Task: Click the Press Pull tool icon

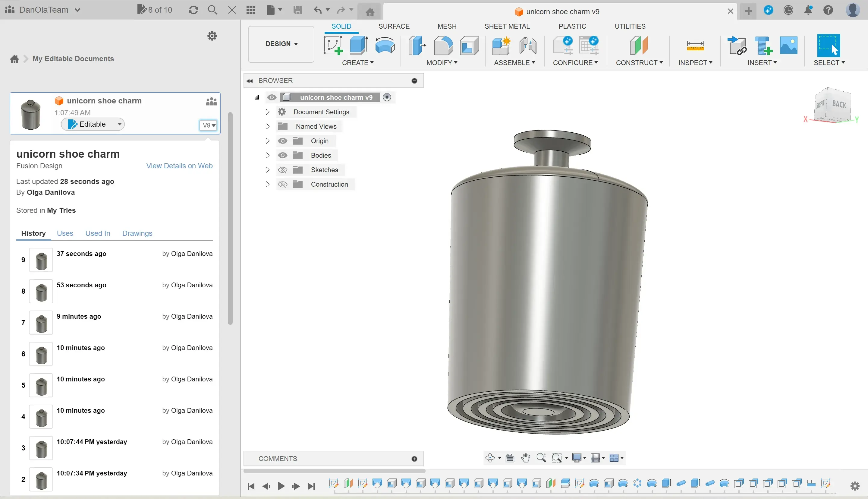Action: (417, 45)
